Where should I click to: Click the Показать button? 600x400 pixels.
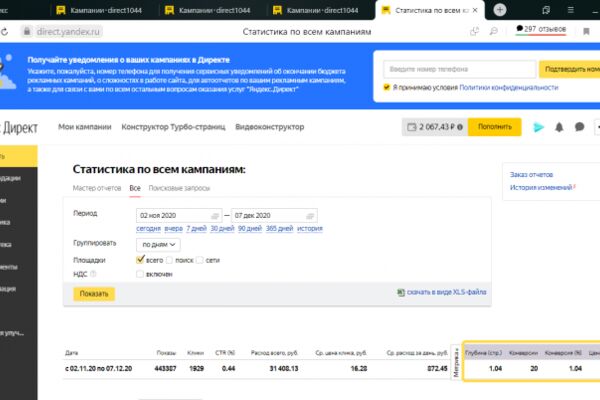click(94, 294)
